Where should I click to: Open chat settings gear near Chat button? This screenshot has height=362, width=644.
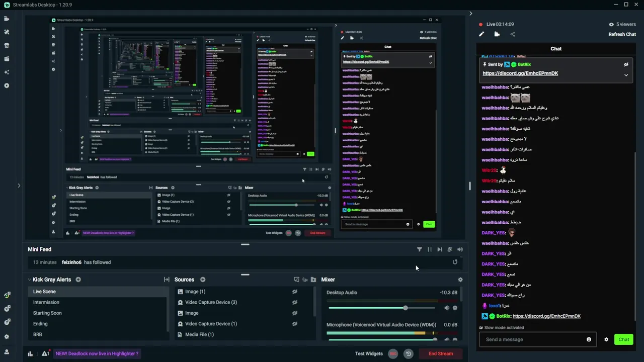606,339
